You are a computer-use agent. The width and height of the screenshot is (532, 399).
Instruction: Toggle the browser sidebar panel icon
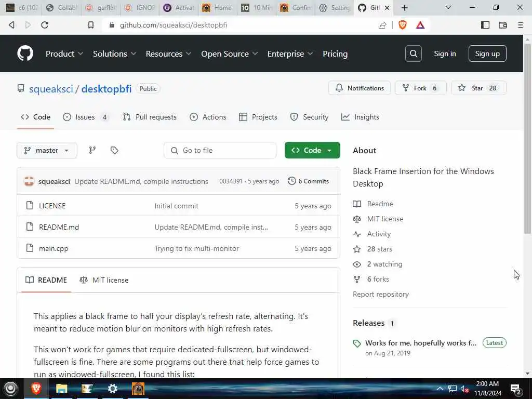point(485,25)
